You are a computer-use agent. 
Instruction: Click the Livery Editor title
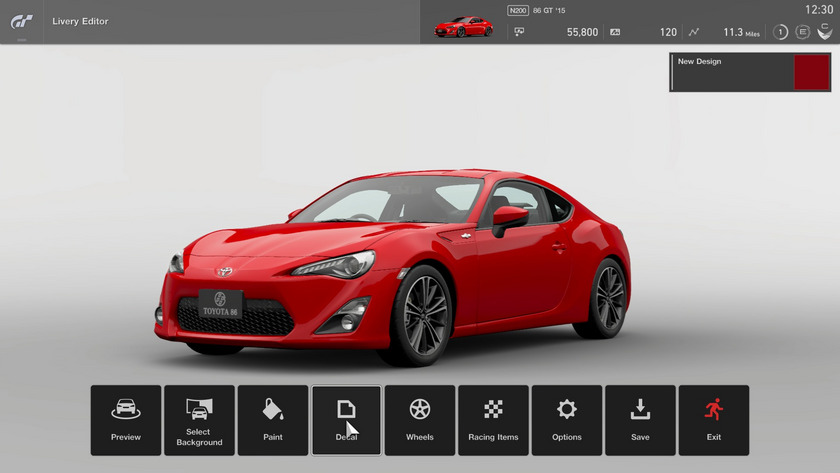pyautogui.click(x=80, y=21)
